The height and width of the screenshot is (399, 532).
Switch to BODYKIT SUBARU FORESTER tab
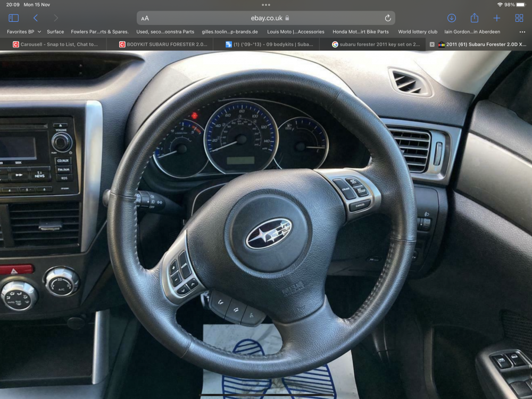pos(163,45)
